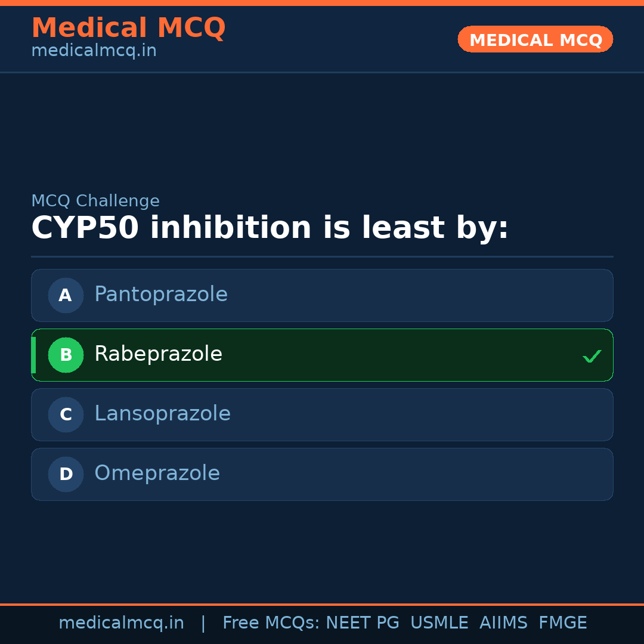Click the green letter B circle badge
The width and height of the screenshot is (644, 644).
[x=66, y=355]
